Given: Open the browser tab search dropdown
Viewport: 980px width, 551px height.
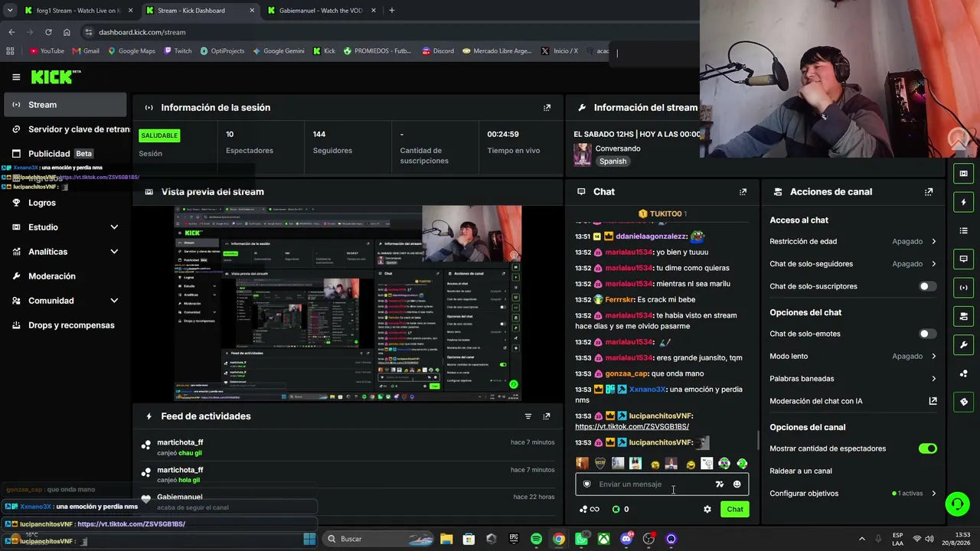Looking at the screenshot, I should click(x=10, y=11).
